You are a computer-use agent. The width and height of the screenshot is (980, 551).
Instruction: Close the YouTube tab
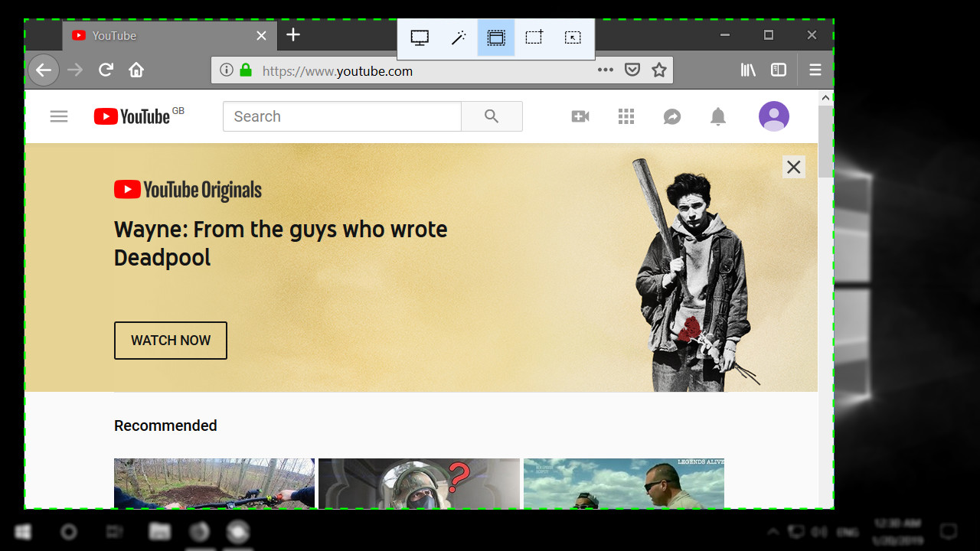[261, 36]
